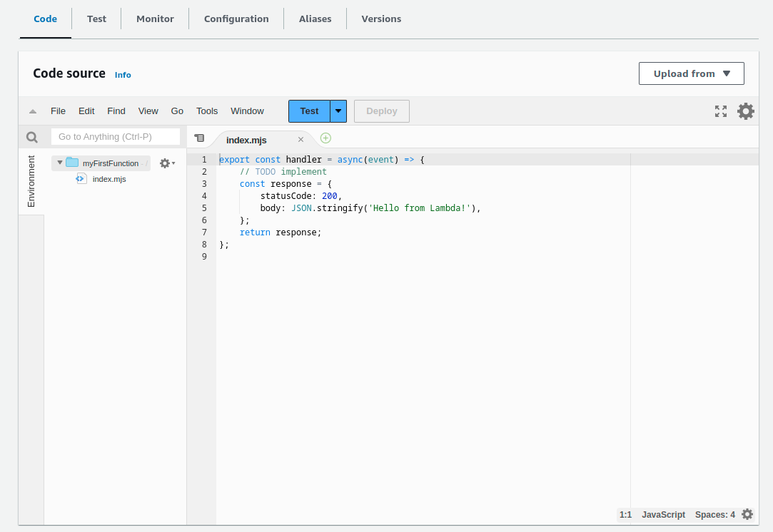This screenshot has width=773, height=532.
Task: Select index.mjs in the file tree
Action: pyautogui.click(x=108, y=179)
